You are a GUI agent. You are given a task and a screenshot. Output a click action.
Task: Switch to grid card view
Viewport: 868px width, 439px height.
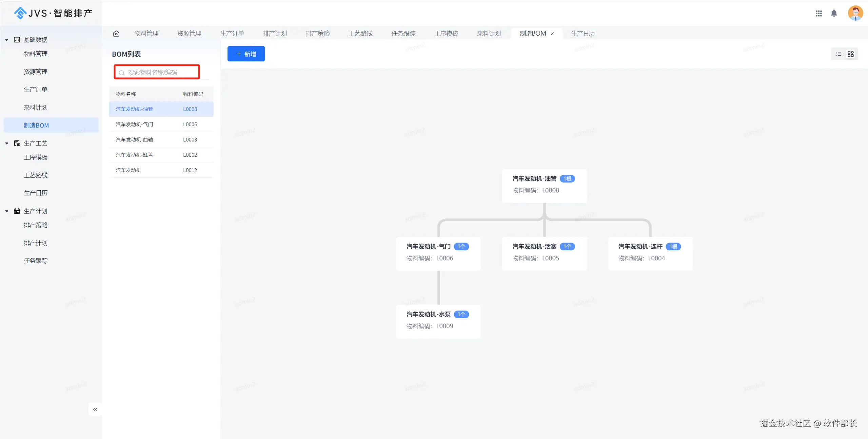coord(850,54)
